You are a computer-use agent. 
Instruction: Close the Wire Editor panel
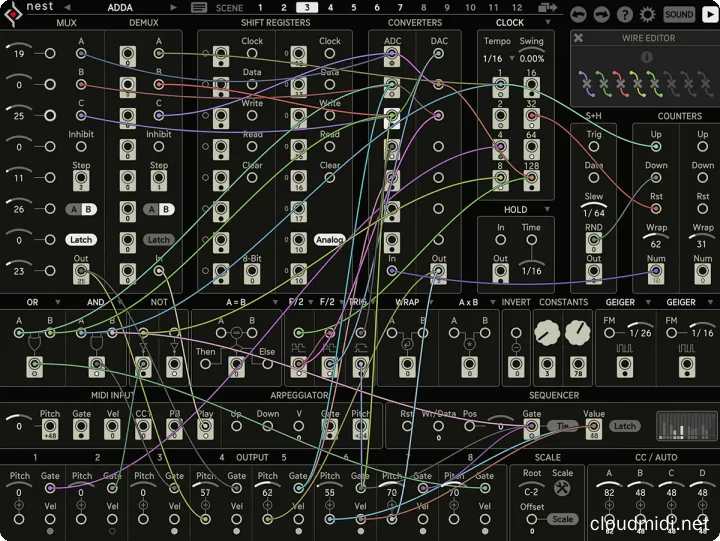pyautogui.click(x=579, y=38)
